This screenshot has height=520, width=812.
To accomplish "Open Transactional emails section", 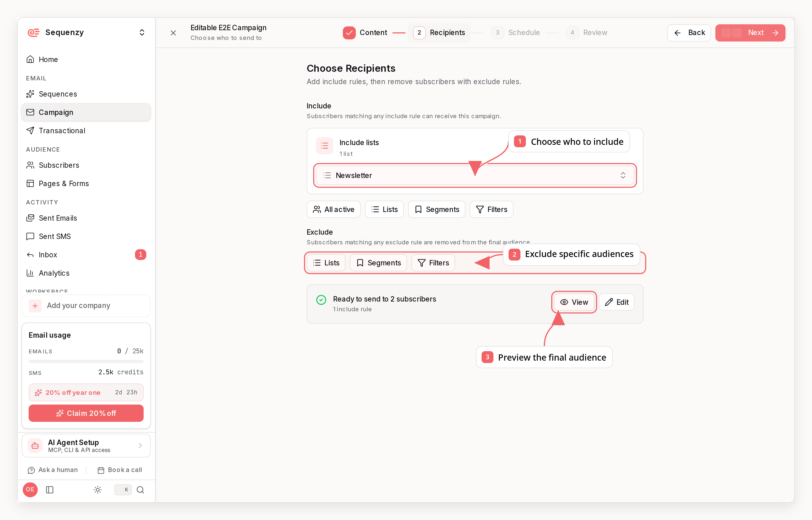I will tap(86, 131).
